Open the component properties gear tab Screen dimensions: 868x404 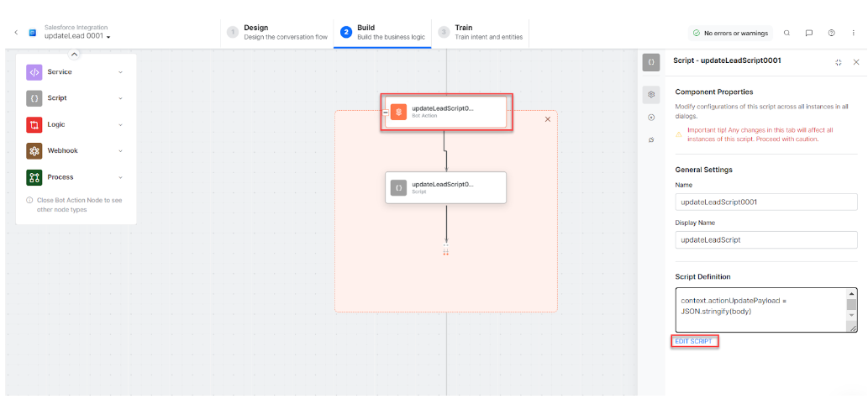pyautogui.click(x=651, y=95)
